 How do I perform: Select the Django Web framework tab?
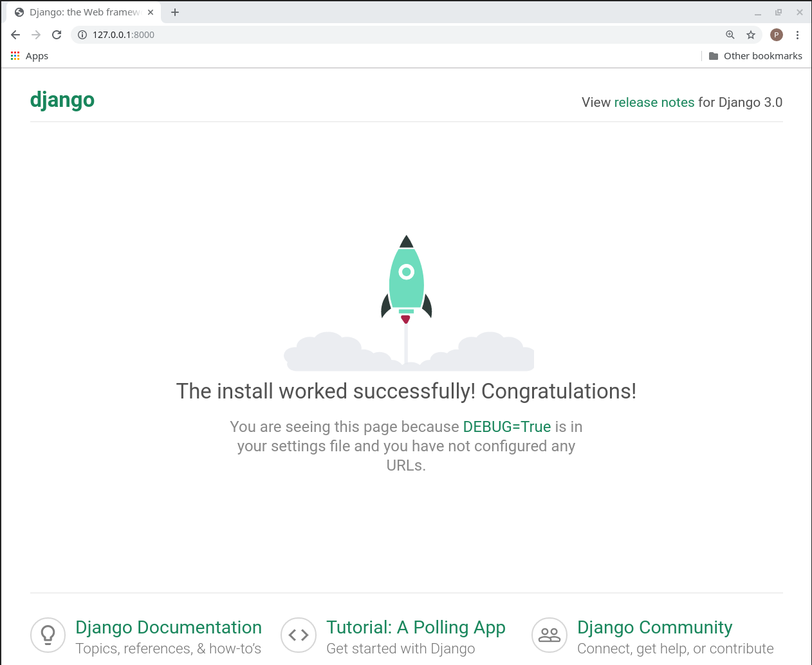click(x=84, y=12)
